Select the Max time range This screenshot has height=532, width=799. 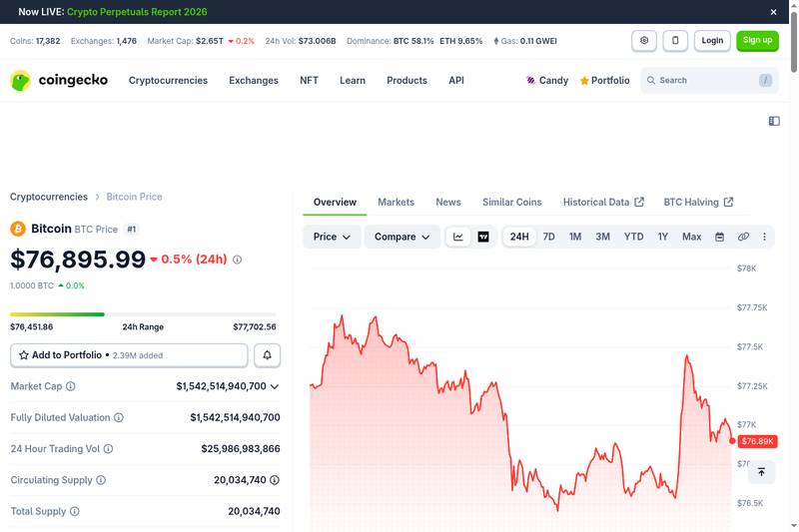pos(691,237)
